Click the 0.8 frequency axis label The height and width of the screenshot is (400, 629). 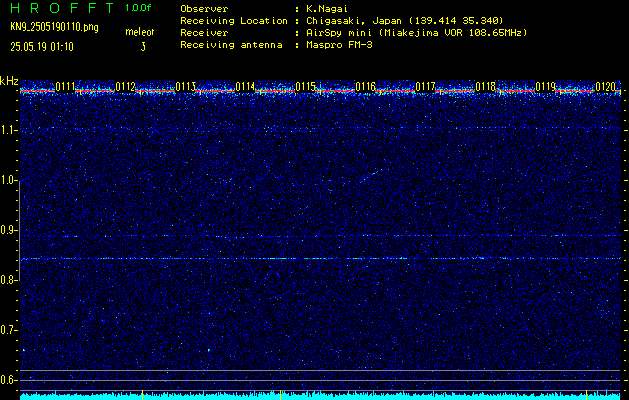(8, 280)
